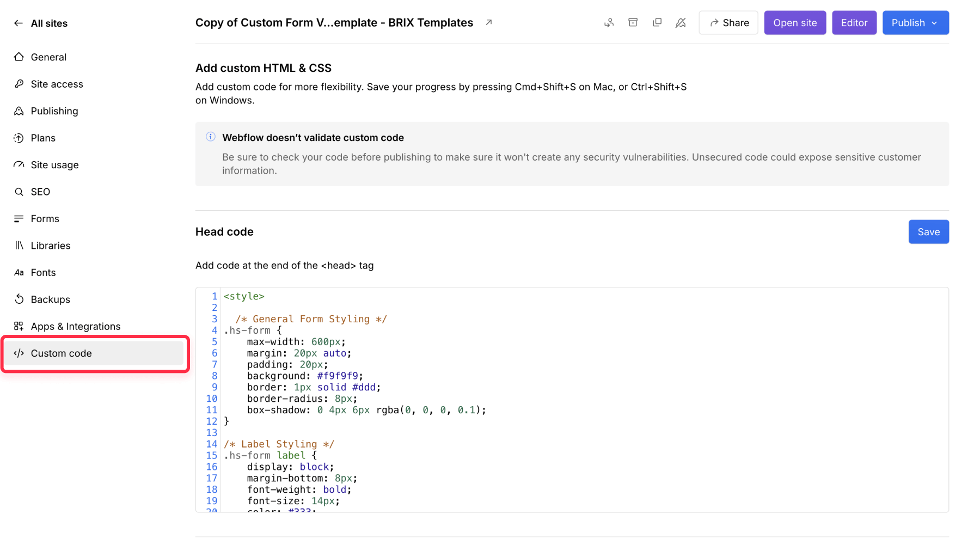Click the info icon in validation notice
Screen dimensions: 980x539
(x=211, y=137)
